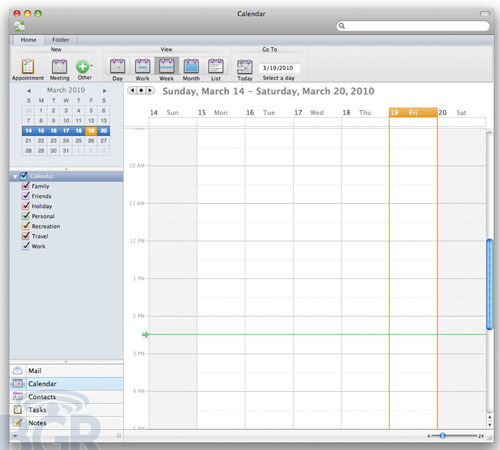Select the 14 Sun column header

pyautogui.click(x=173, y=112)
